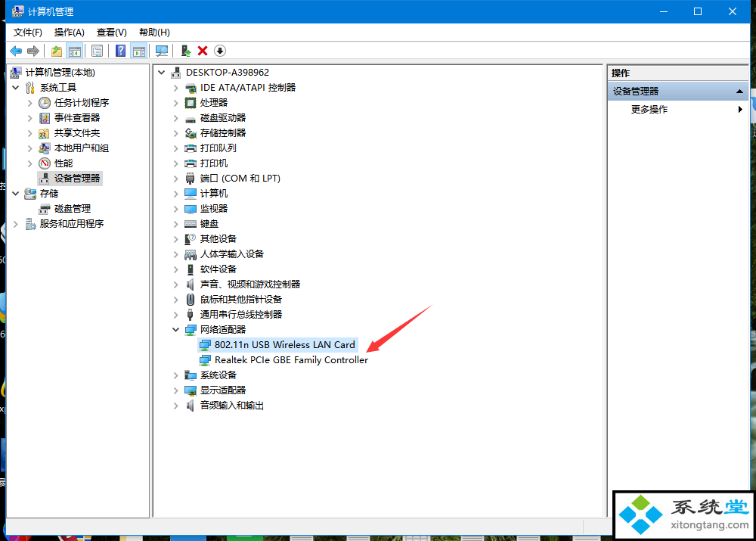
Task: Select 计算机管理(本地) root node
Action: [x=60, y=73]
